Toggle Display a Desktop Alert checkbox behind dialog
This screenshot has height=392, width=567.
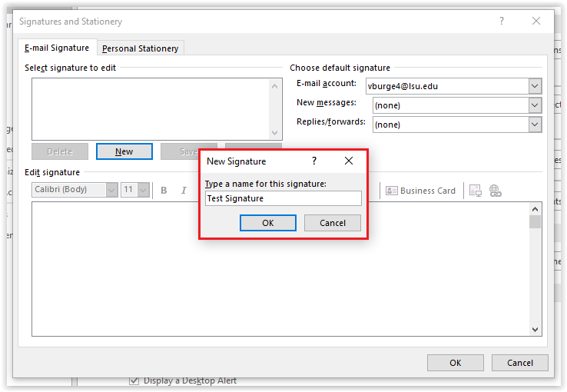click(134, 380)
